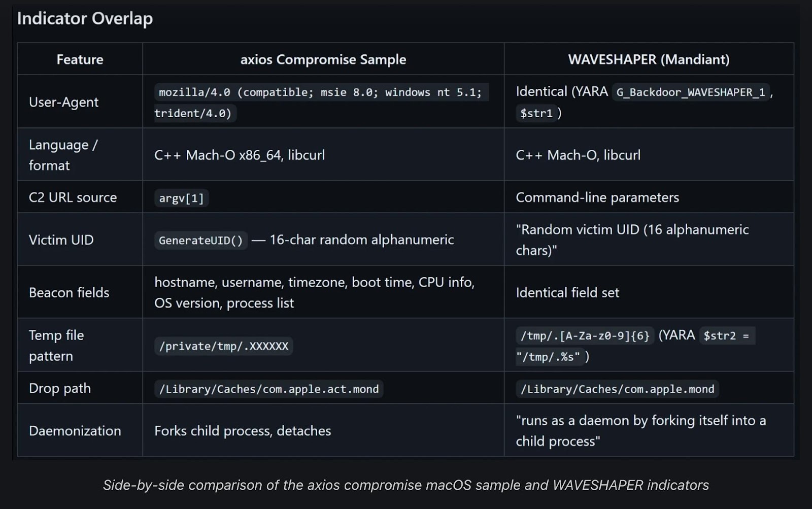The width and height of the screenshot is (812, 509).
Task: Click the G_Backdoor_WAVESHAPER_1 YARA rule name
Action: pyautogui.click(x=690, y=92)
